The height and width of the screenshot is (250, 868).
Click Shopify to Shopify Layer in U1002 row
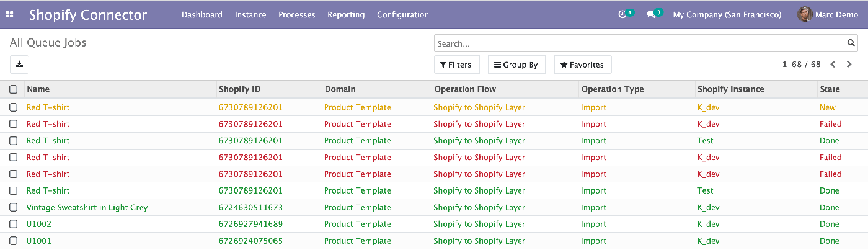tap(479, 225)
